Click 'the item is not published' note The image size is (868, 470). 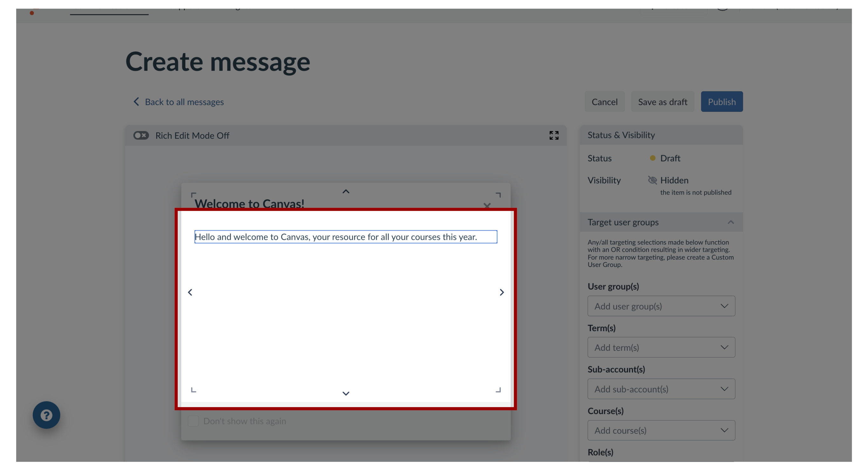(695, 192)
